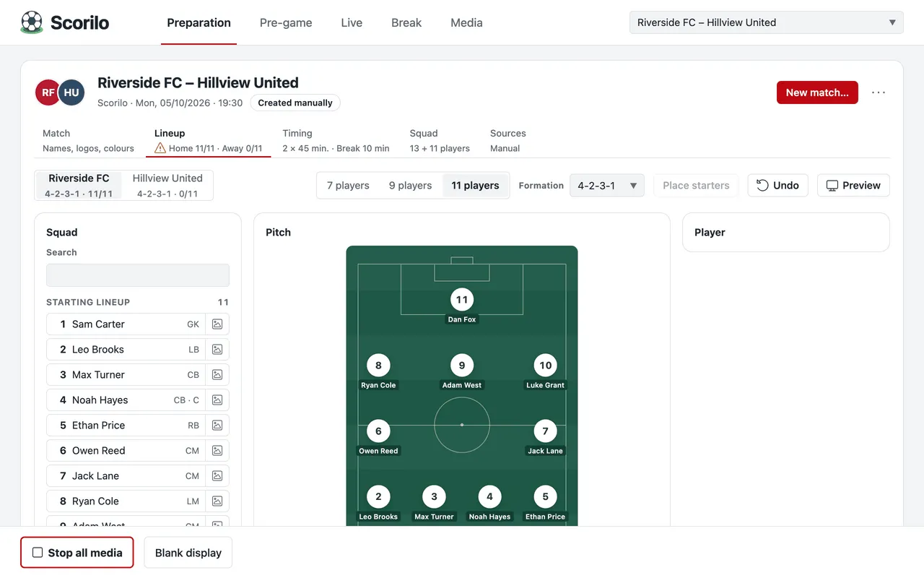Screen dimensions: 924x578
Task: Click the Undo button
Action: pyautogui.click(x=777, y=186)
